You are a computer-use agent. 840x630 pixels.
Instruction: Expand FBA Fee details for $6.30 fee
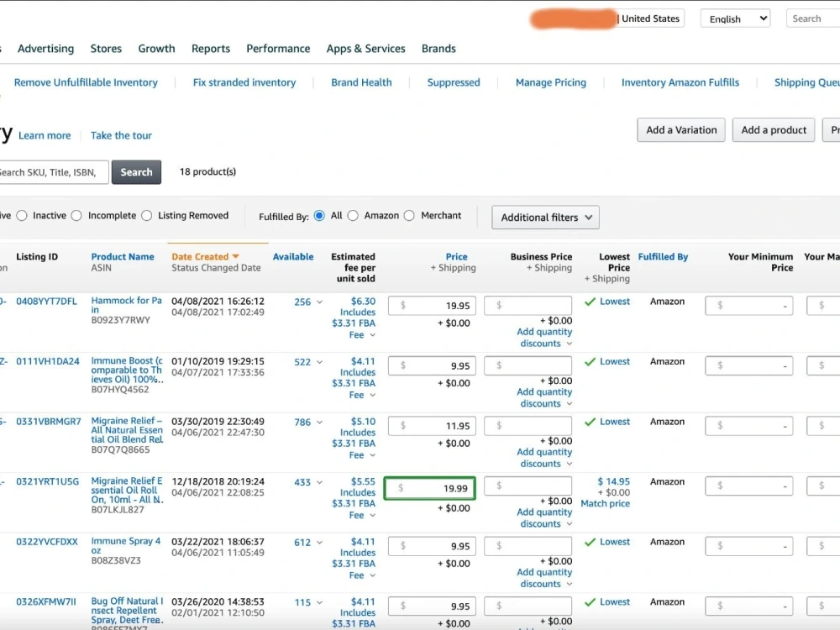(x=372, y=335)
